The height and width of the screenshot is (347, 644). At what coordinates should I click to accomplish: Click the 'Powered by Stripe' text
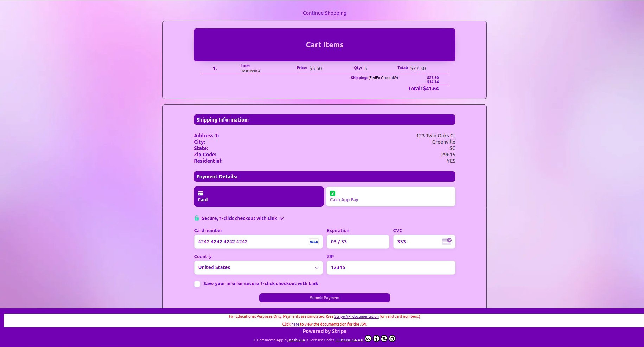coord(324,331)
